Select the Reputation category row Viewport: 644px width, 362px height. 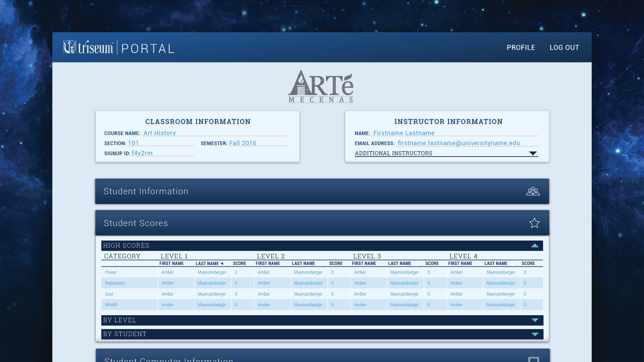click(x=322, y=283)
